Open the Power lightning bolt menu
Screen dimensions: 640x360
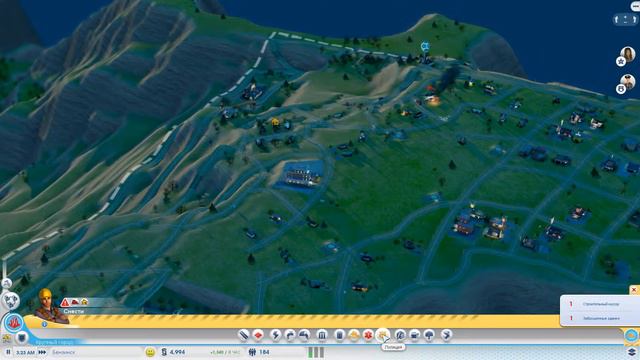[x=276, y=336]
